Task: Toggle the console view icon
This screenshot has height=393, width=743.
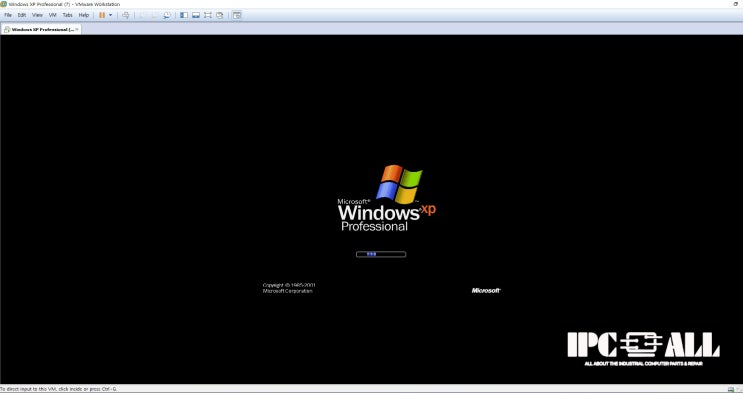Action: tap(237, 15)
